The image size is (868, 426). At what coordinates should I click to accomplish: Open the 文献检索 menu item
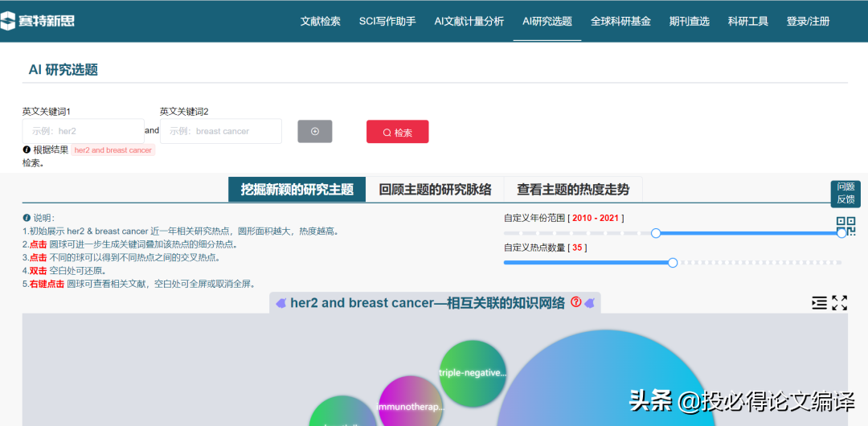(321, 22)
